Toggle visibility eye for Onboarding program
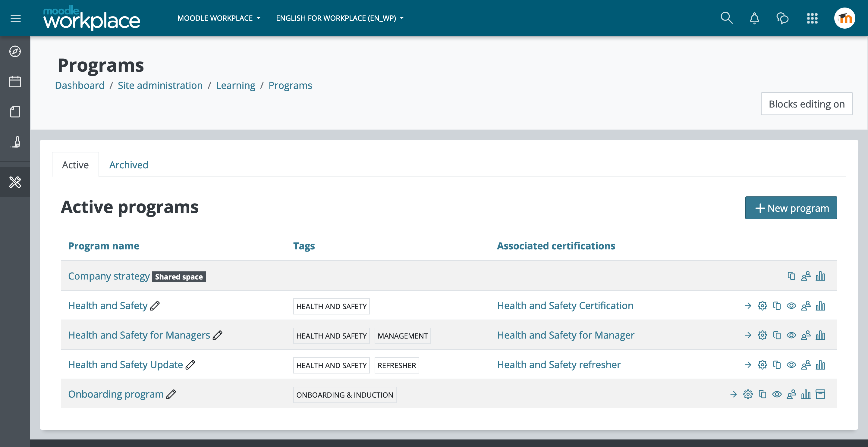This screenshot has height=447, width=868. coord(777,394)
